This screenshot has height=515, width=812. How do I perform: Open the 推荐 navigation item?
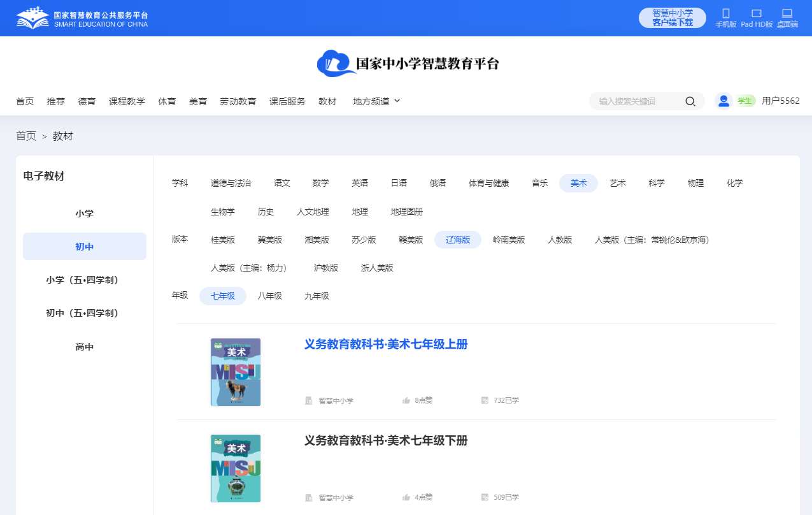pos(56,101)
